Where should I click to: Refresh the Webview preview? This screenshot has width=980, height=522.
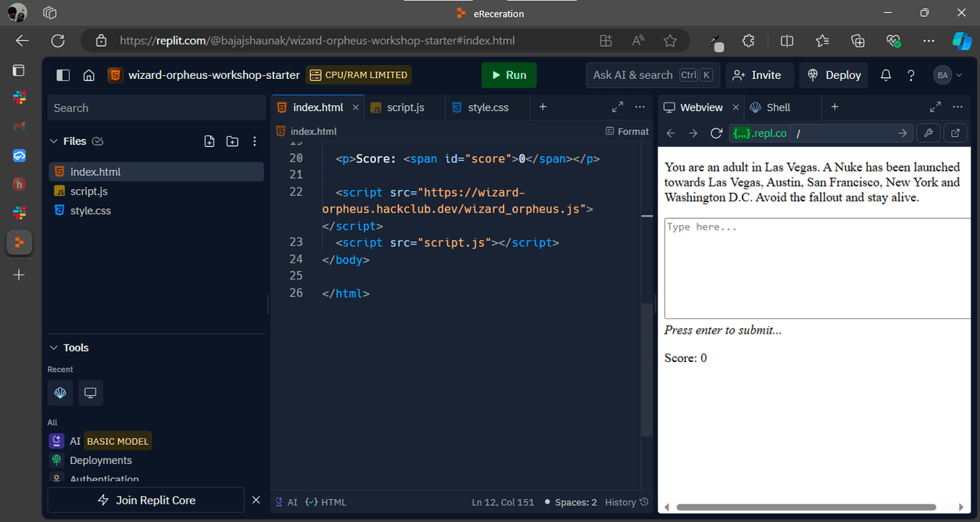click(x=716, y=133)
